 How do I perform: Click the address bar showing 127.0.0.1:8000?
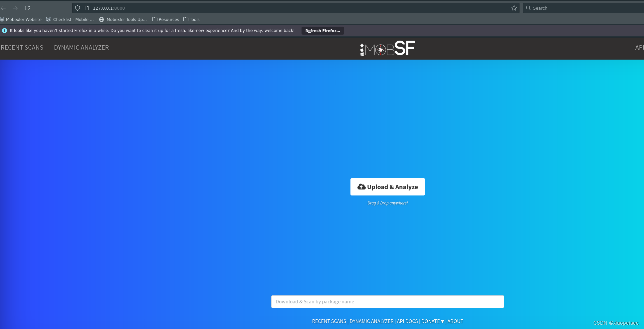tap(296, 8)
